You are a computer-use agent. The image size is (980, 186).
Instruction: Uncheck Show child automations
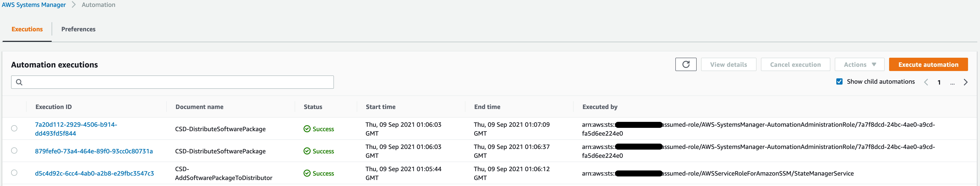[839, 81]
